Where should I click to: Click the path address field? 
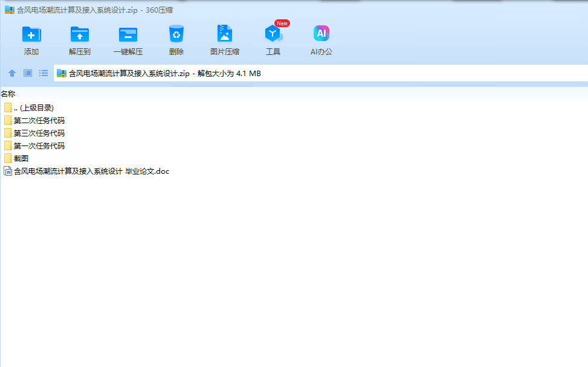point(321,74)
